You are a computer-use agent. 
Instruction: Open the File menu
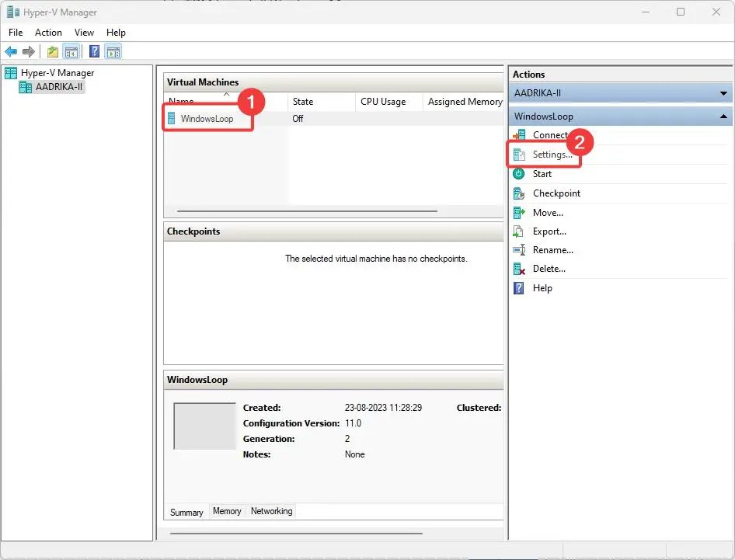point(16,33)
